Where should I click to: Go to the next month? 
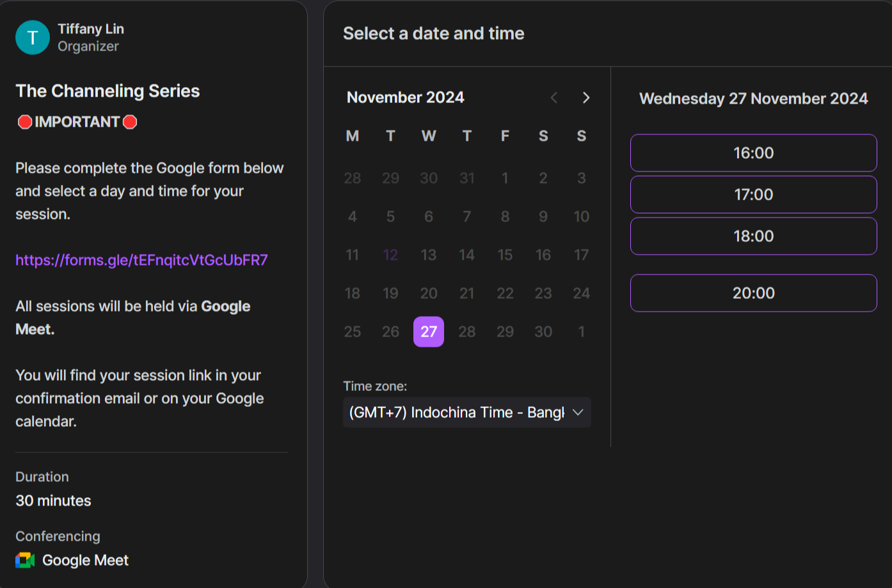[586, 98]
